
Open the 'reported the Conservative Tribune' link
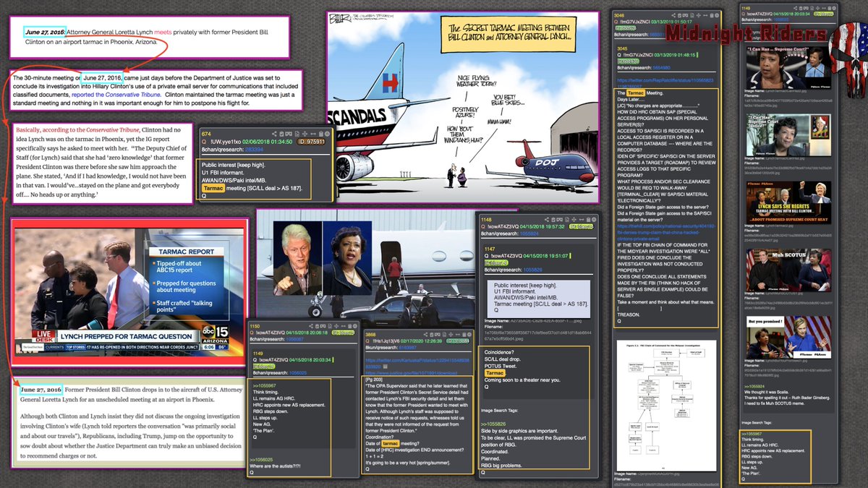[116, 94]
